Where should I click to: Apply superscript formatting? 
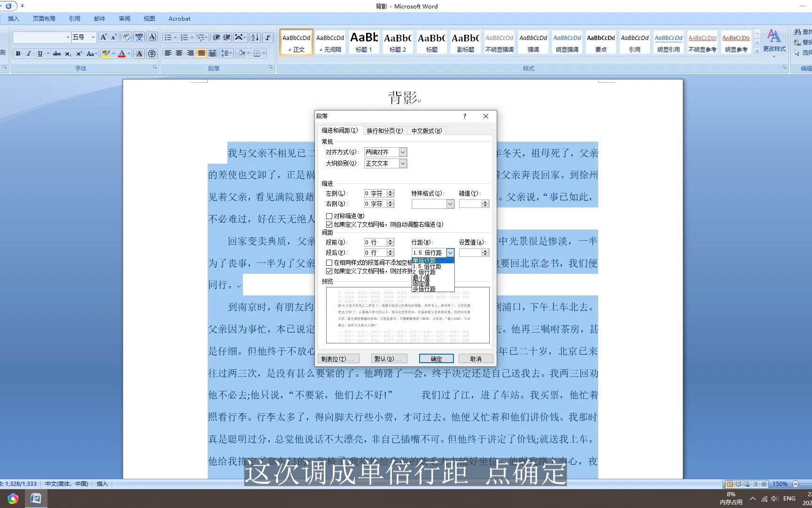(x=79, y=54)
